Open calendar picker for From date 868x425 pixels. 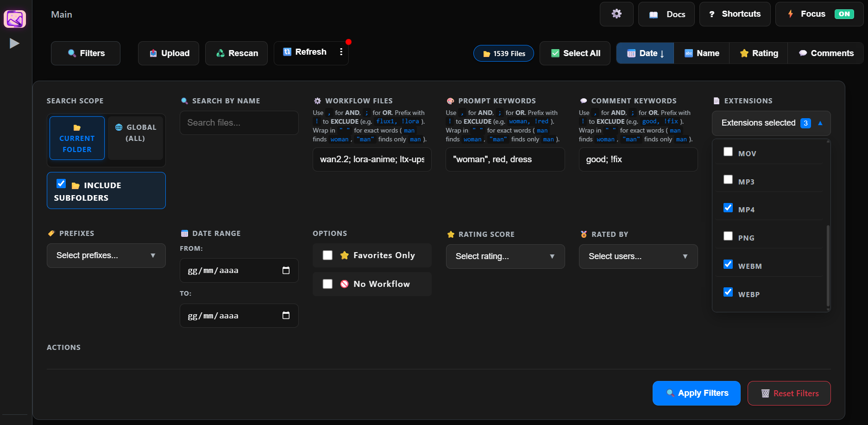coord(286,270)
